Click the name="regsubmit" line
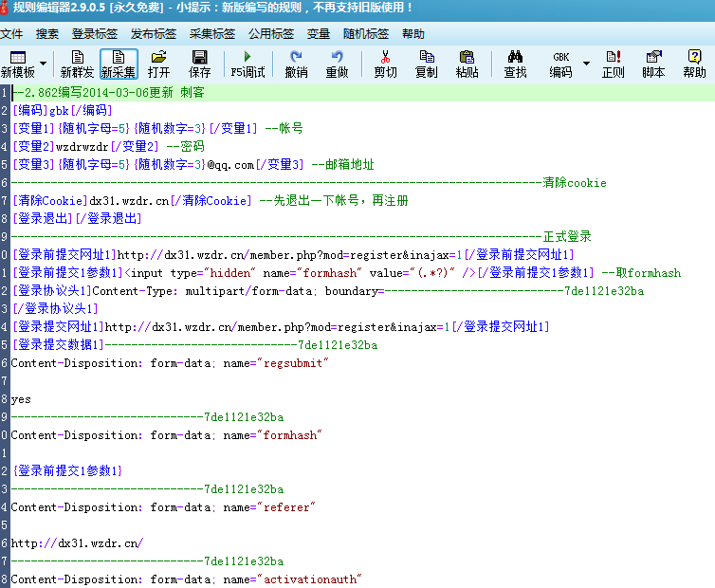 pyautogui.click(x=170, y=363)
